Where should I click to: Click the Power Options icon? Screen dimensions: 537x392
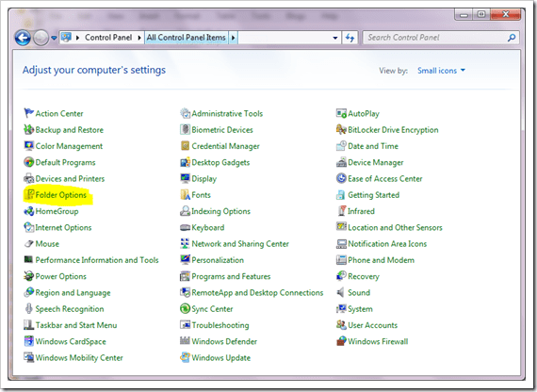point(29,276)
